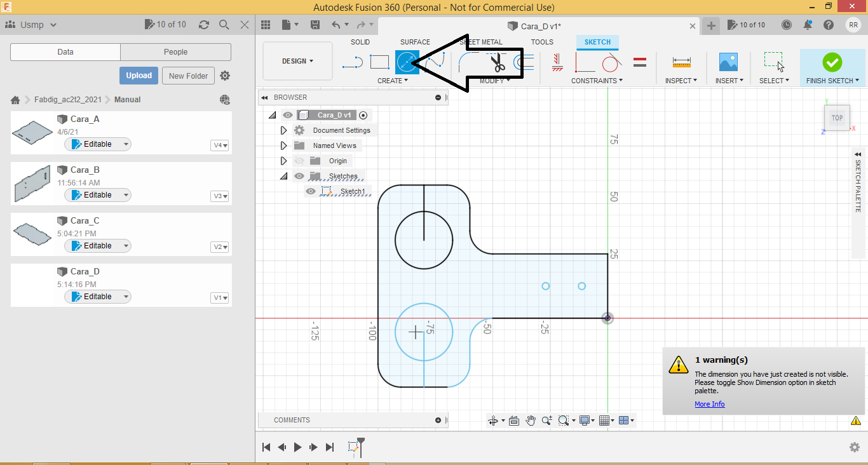This screenshot has height=465, width=868.
Task: Open Job Status clock icon
Action: click(787, 25)
